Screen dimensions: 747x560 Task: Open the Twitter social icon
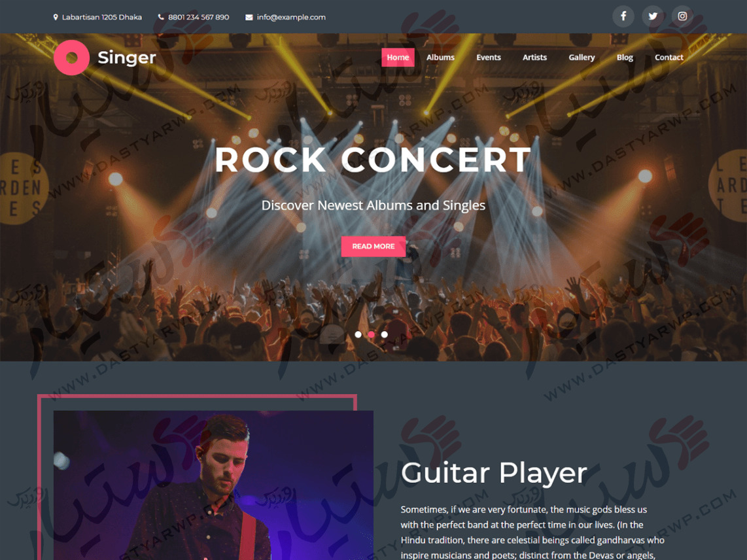pyautogui.click(x=653, y=16)
